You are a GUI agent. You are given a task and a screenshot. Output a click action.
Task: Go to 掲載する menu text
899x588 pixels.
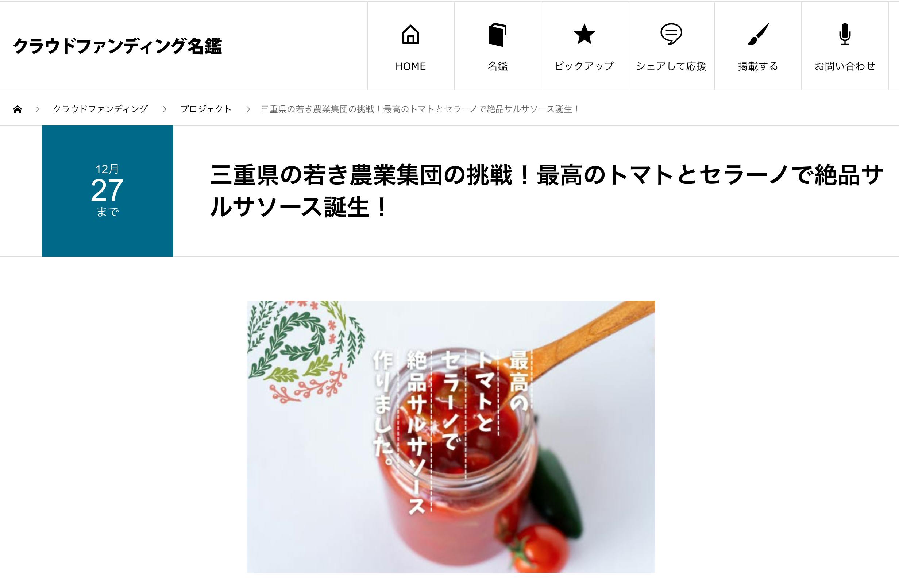click(x=758, y=66)
